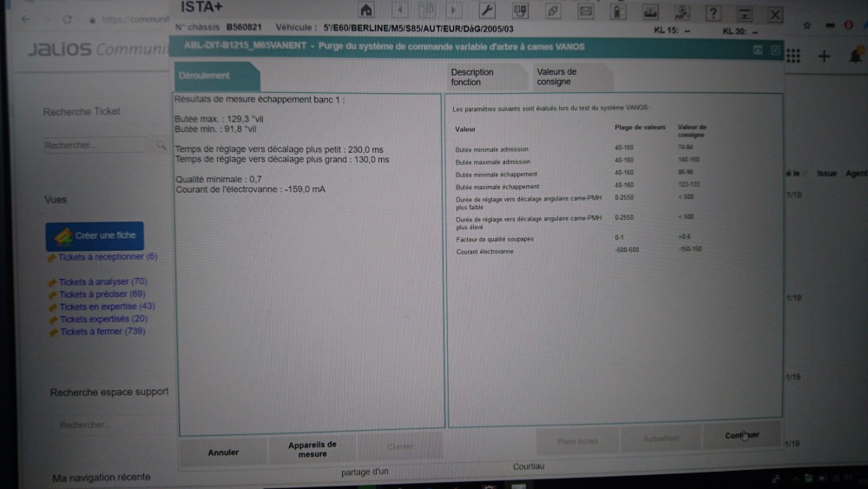868x489 pixels.
Task: Click the Actualiser button
Action: pyautogui.click(x=661, y=439)
